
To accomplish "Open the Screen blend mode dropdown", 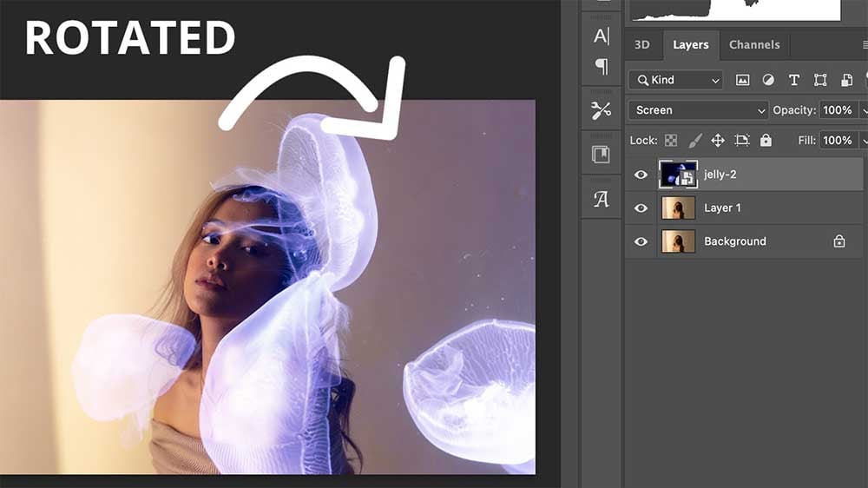I will [699, 110].
